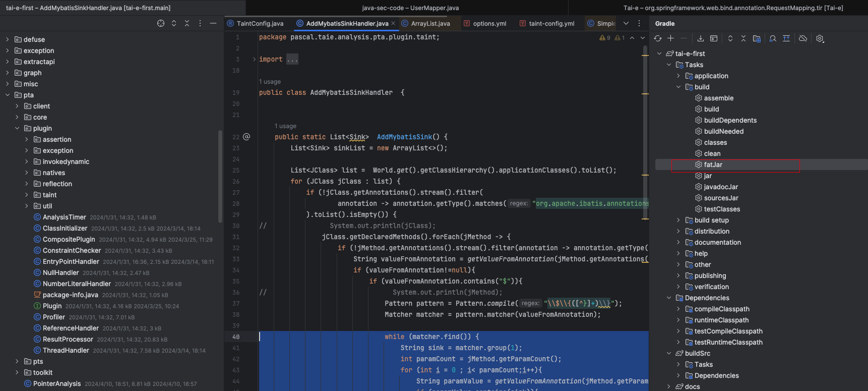Click the folder grid icon in Gradle toolbar

pos(757,38)
